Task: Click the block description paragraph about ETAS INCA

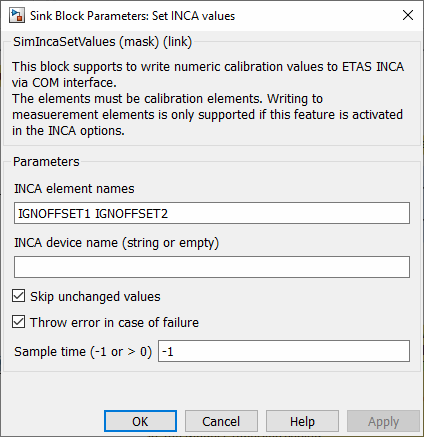Action: click(208, 99)
